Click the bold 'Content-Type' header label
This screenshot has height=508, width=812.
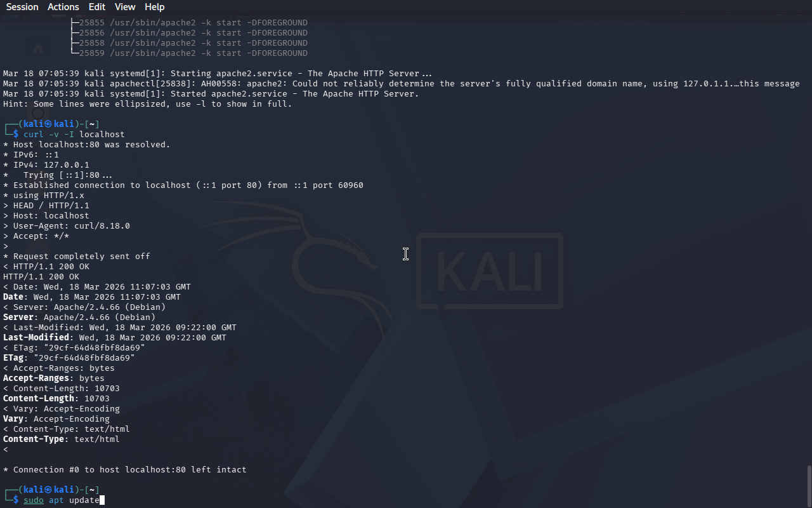point(34,439)
